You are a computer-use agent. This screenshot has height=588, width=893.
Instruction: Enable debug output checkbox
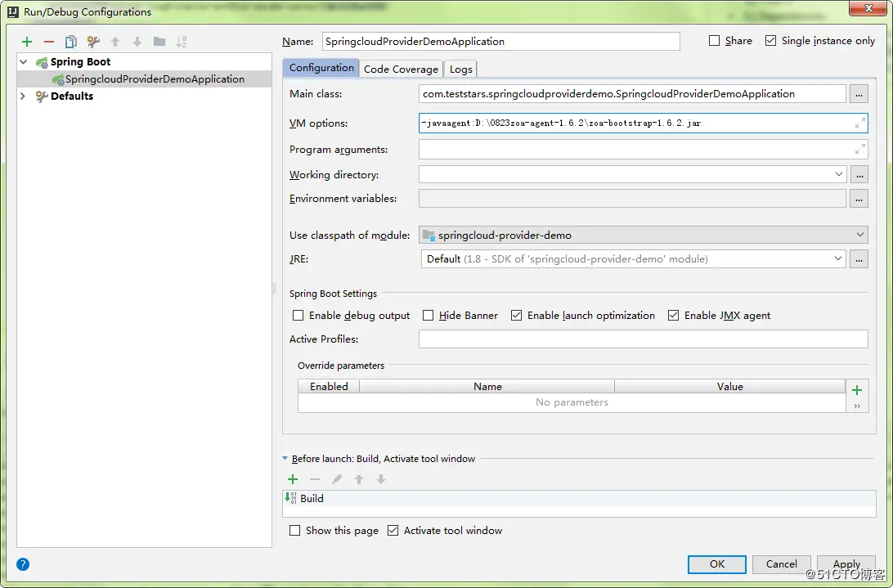coord(298,315)
